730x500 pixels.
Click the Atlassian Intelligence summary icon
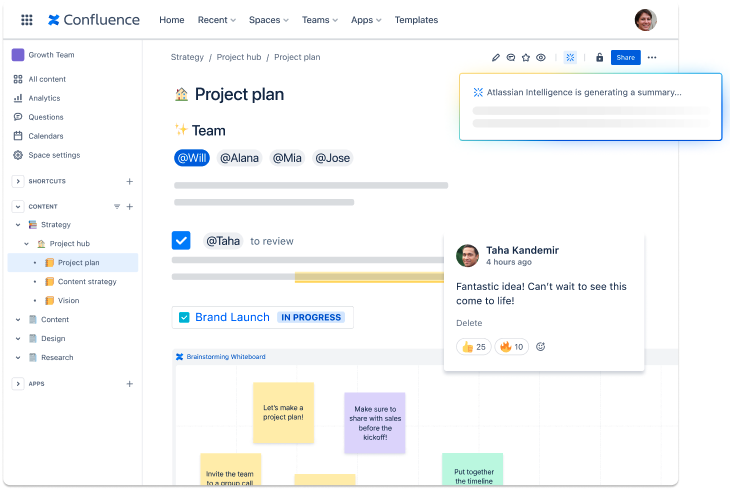click(570, 58)
